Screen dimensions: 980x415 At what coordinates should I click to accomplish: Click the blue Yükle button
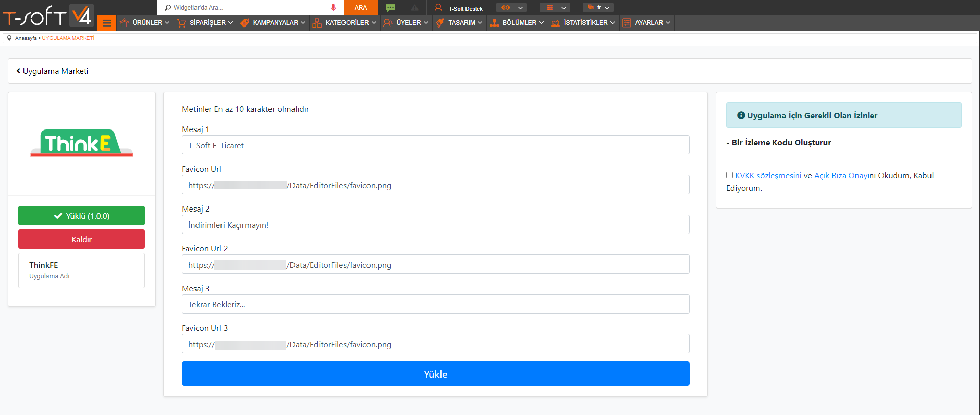[435, 374]
